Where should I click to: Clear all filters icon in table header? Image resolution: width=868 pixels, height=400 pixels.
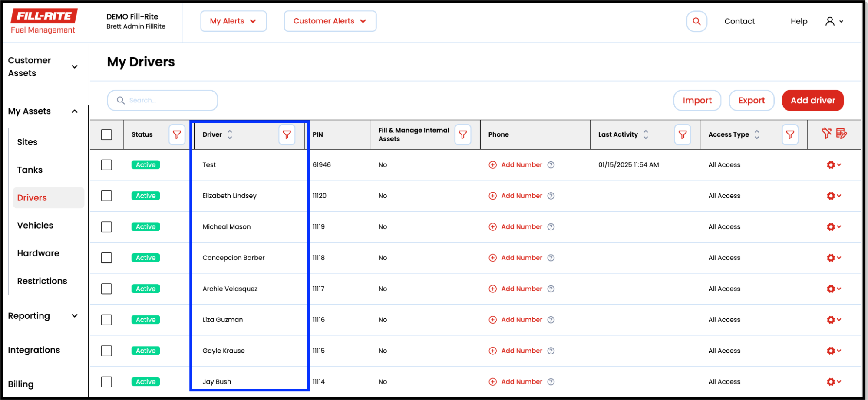click(x=826, y=134)
